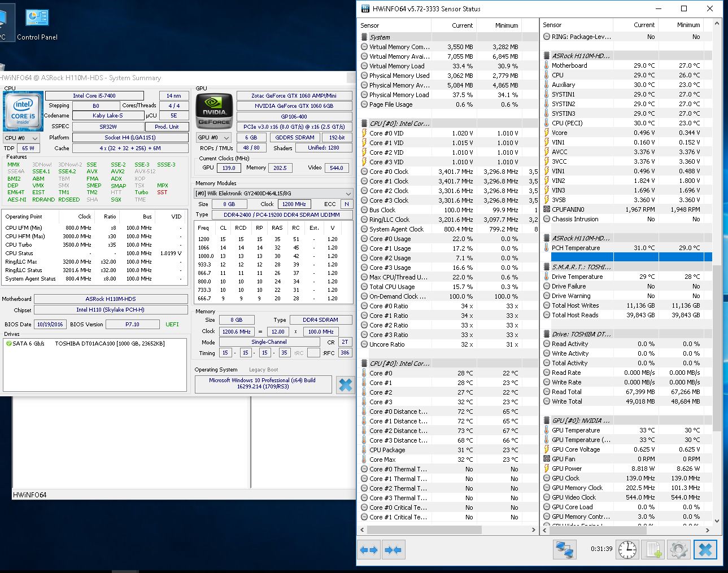
Task: Click the CPU Package thermometer icon
Action: pos(364,450)
